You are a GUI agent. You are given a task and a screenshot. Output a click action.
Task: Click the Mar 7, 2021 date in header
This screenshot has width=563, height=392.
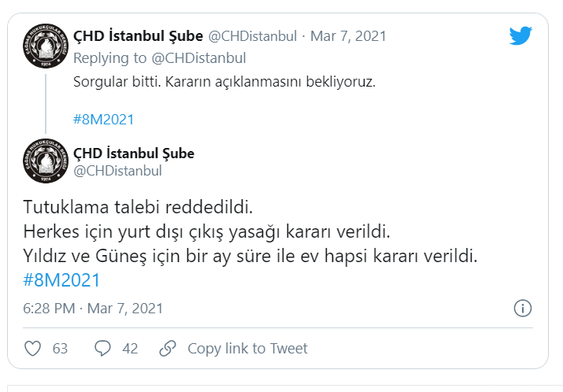pyautogui.click(x=348, y=36)
